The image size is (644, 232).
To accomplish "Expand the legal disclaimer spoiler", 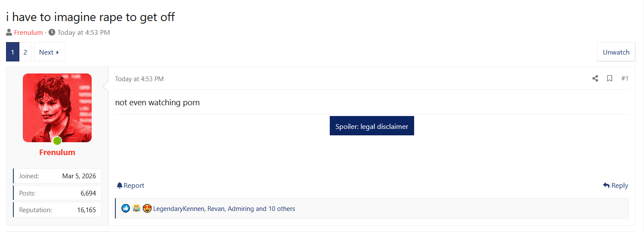I will 372,126.
